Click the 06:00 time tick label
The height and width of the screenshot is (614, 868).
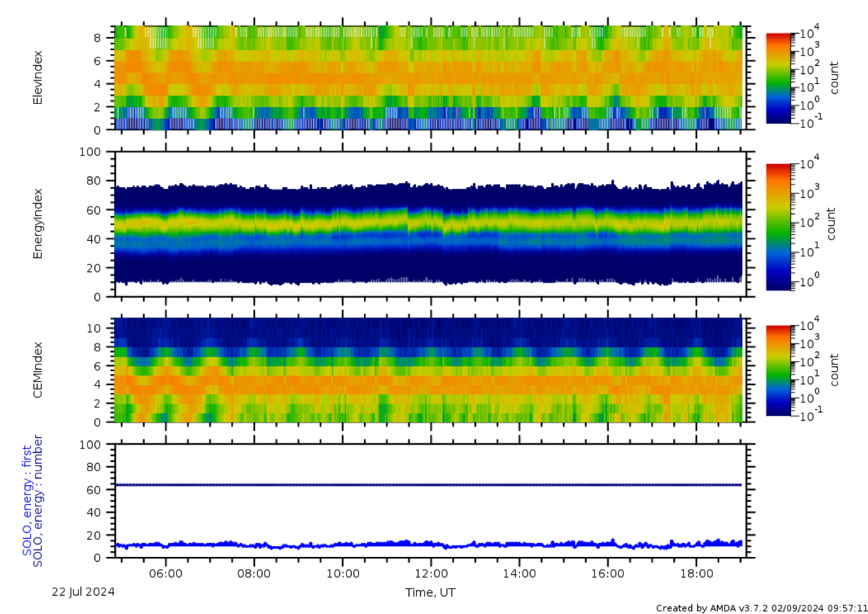click(x=166, y=574)
